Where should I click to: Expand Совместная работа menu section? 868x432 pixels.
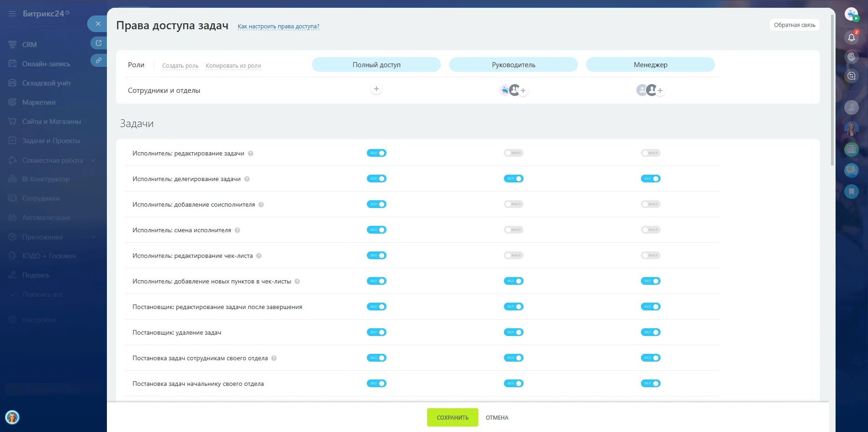pos(93,160)
